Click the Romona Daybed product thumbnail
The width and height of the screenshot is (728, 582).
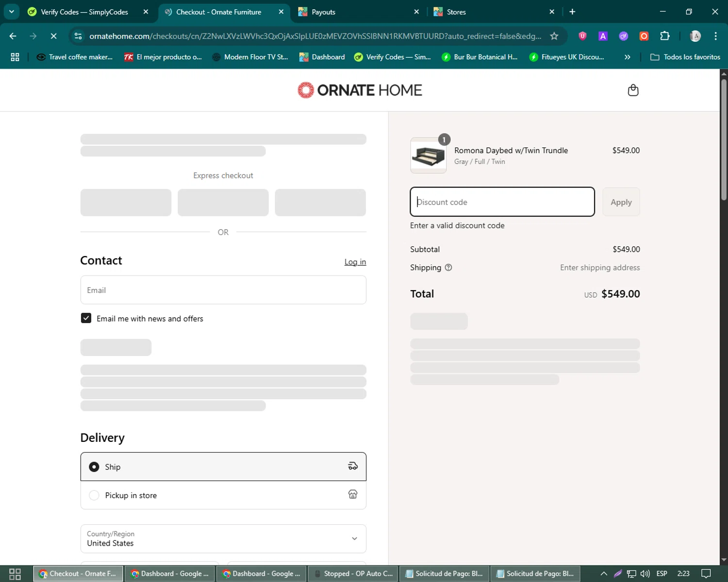click(x=428, y=155)
